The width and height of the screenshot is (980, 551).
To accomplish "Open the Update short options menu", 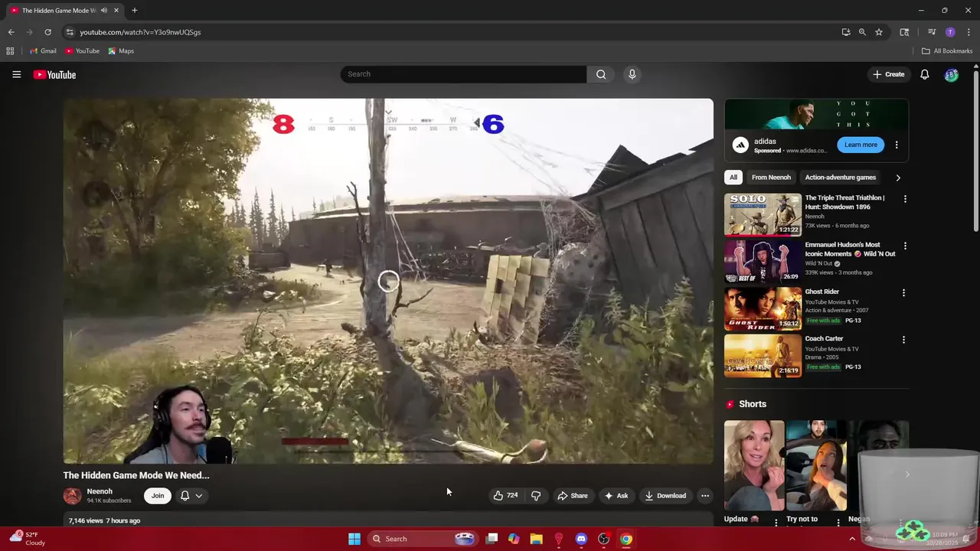I will tap(776, 523).
